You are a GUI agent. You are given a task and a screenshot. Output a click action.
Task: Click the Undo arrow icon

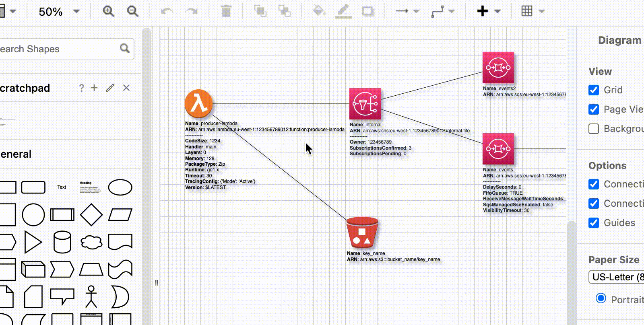(167, 11)
